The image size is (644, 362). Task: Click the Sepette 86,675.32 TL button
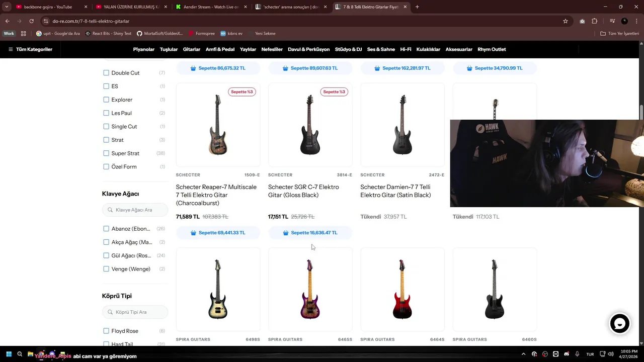218,68
